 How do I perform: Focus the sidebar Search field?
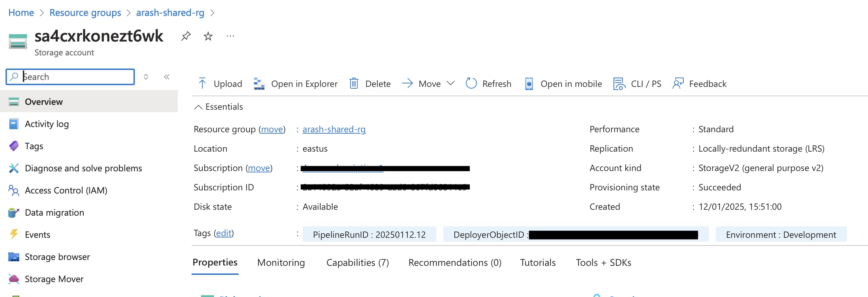pyautogui.click(x=70, y=76)
